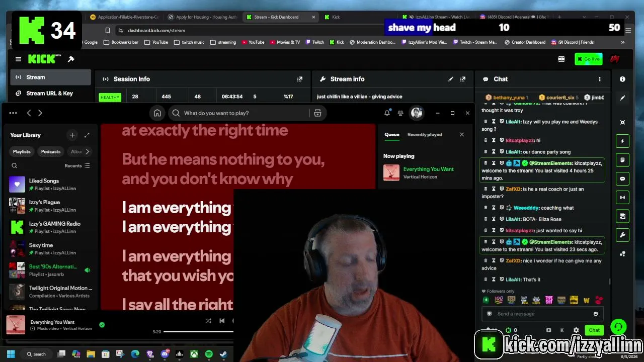Filter library by Podcasts
The height and width of the screenshot is (362, 644).
tap(51, 151)
